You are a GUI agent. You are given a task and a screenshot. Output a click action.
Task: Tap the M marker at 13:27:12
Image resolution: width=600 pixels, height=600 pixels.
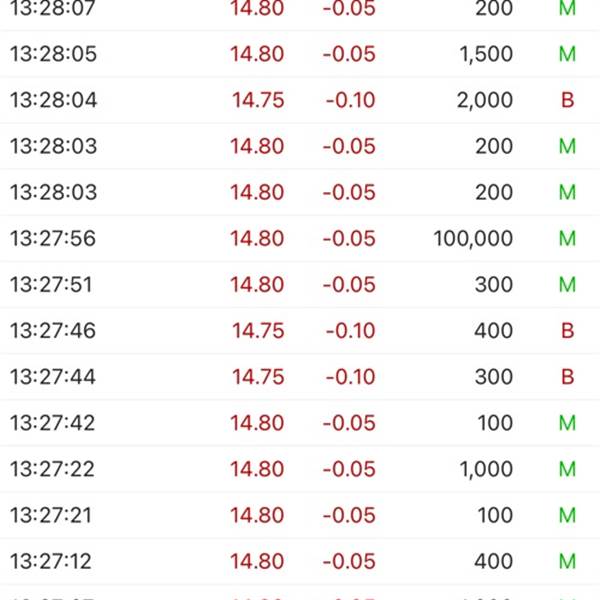point(567,561)
